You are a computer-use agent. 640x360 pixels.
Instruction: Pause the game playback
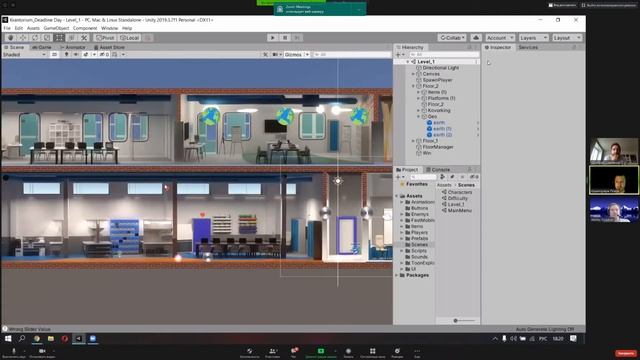285,38
